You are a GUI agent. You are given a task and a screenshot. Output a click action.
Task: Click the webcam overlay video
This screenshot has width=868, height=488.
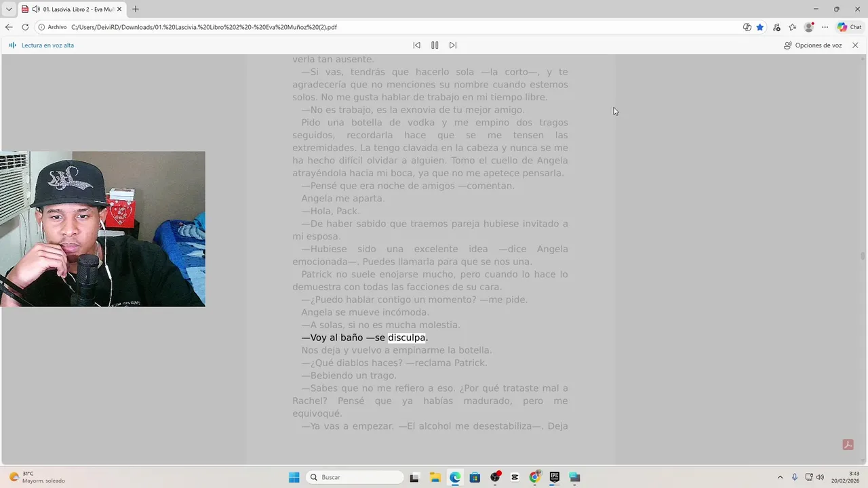[x=102, y=229]
